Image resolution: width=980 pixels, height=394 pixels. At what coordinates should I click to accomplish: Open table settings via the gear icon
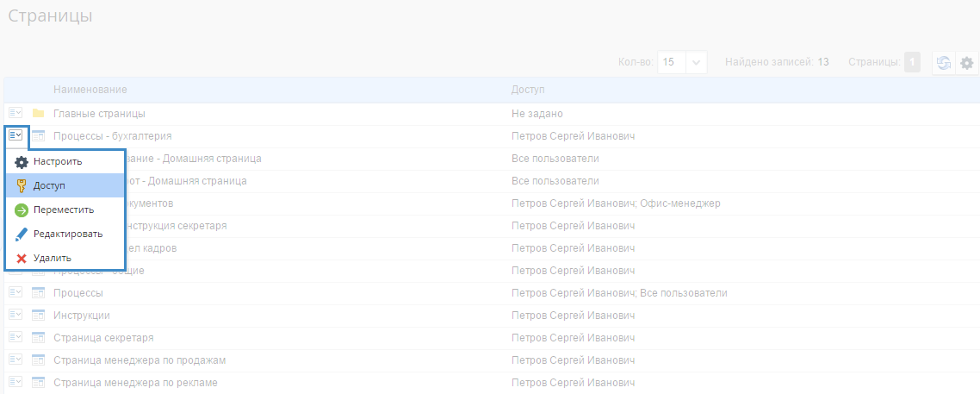tap(967, 63)
